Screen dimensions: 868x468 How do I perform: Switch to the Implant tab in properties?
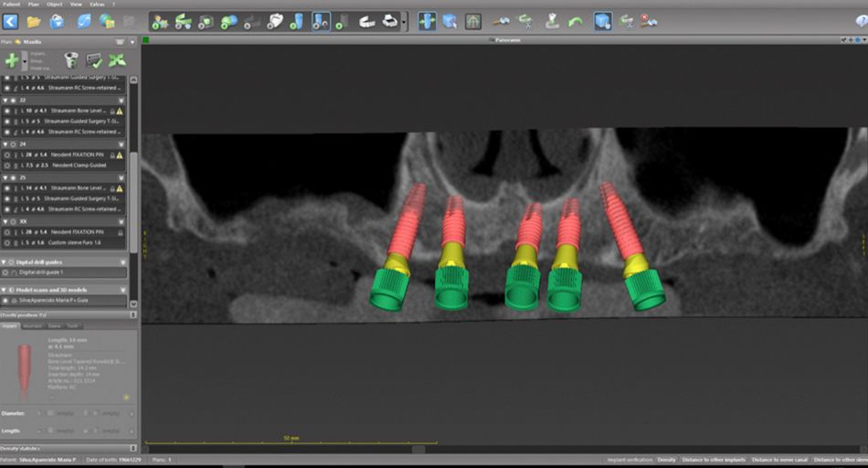10,326
